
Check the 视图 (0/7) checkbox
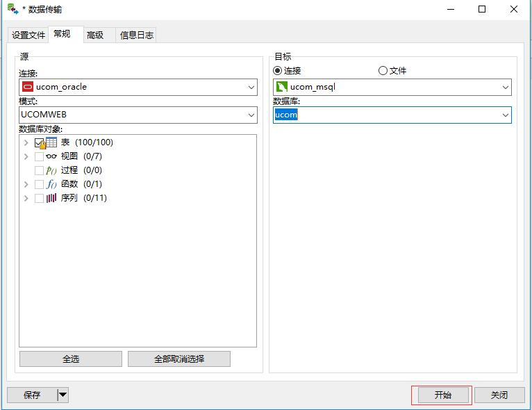point(39,156)
